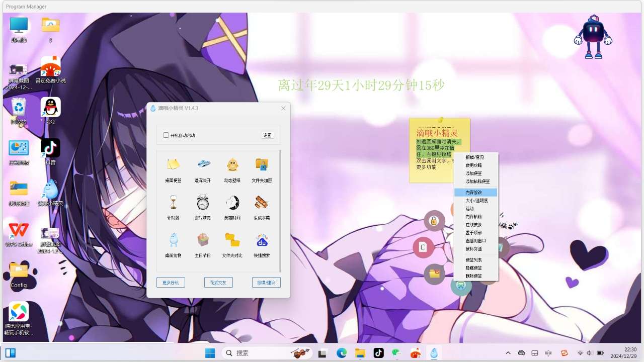Viewport: 644px width, 362px height.
Task: Select the 回收站 recycle bin icon
Action: [19, 111]
